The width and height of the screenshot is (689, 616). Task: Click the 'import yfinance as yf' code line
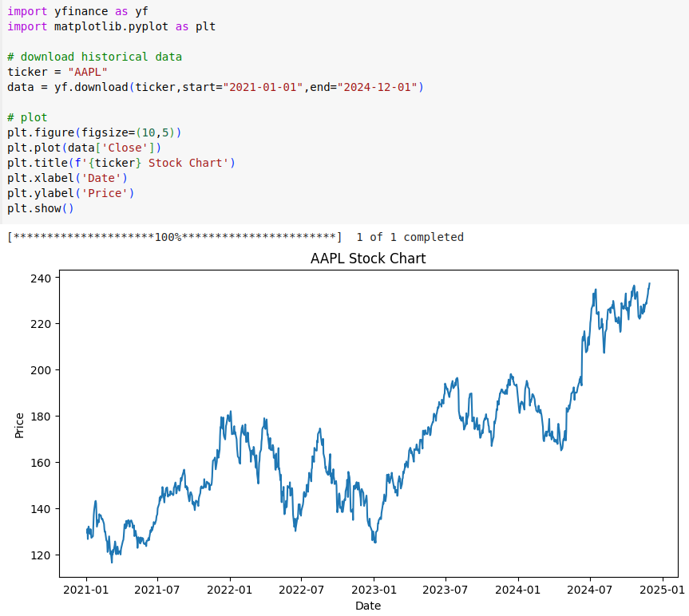tap(77, 11)
